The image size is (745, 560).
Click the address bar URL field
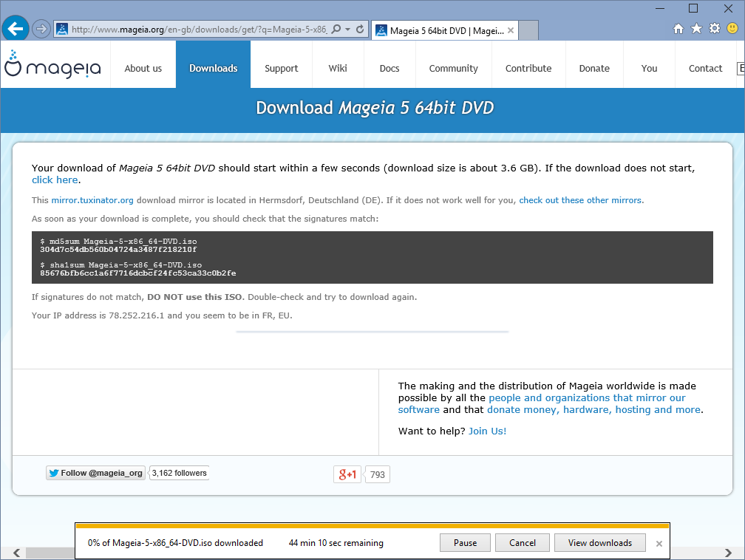[x=199, y=30]
